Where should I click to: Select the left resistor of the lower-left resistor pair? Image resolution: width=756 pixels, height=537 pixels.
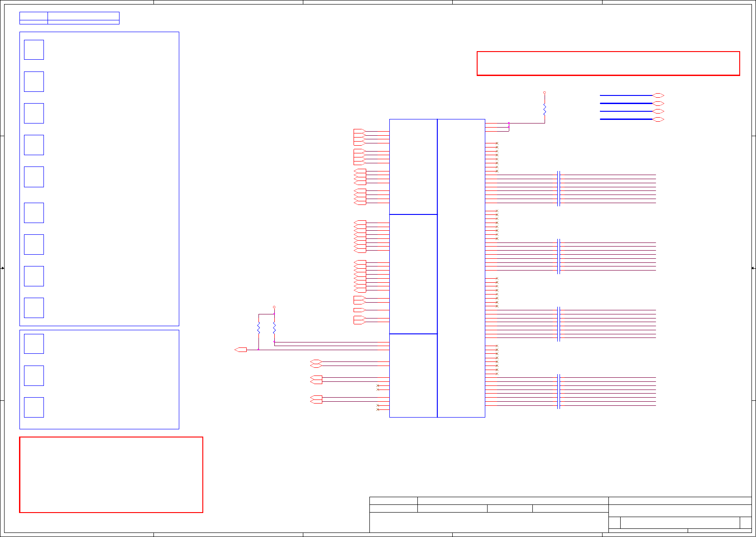click(x=258, y=328)
